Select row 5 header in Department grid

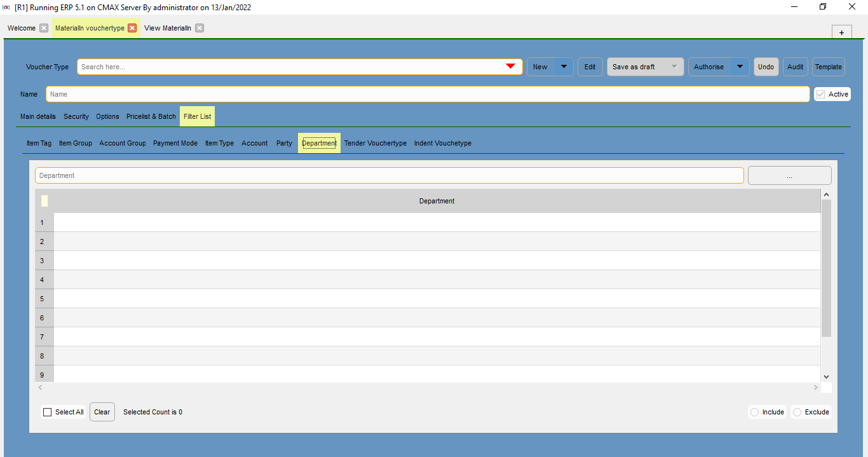coord(44,299)
